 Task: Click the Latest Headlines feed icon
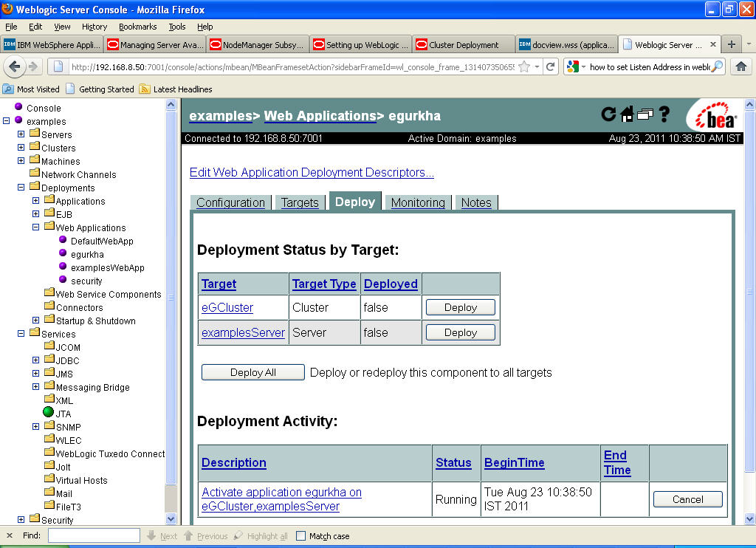[x=144, y=89]
